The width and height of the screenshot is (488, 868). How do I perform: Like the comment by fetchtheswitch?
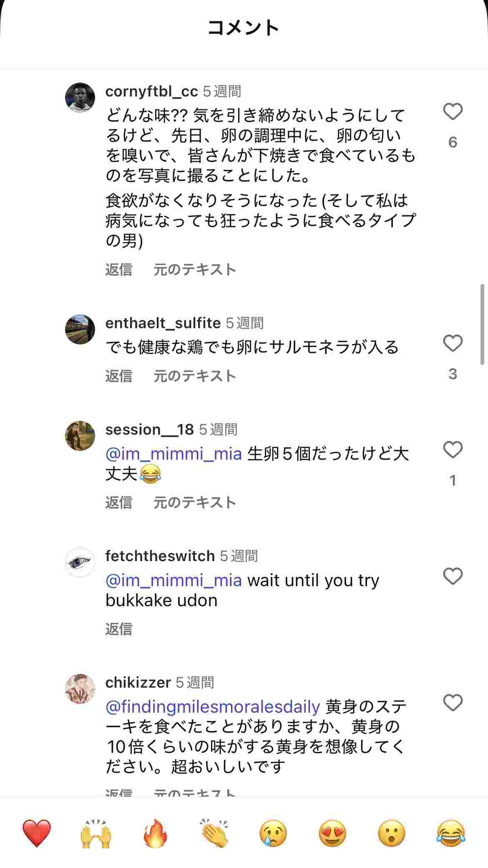tap(453, 577)
